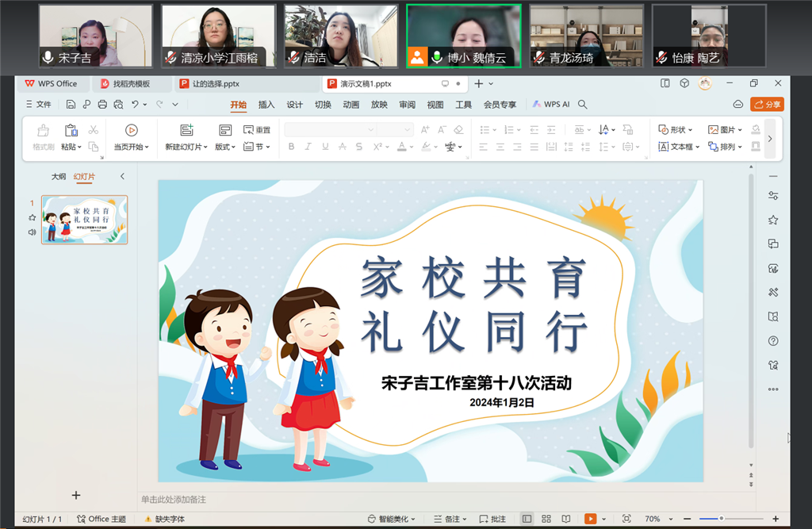812x529 pixels.
Task: Click the undo arrow icon
Action: [x=136, y=104]
